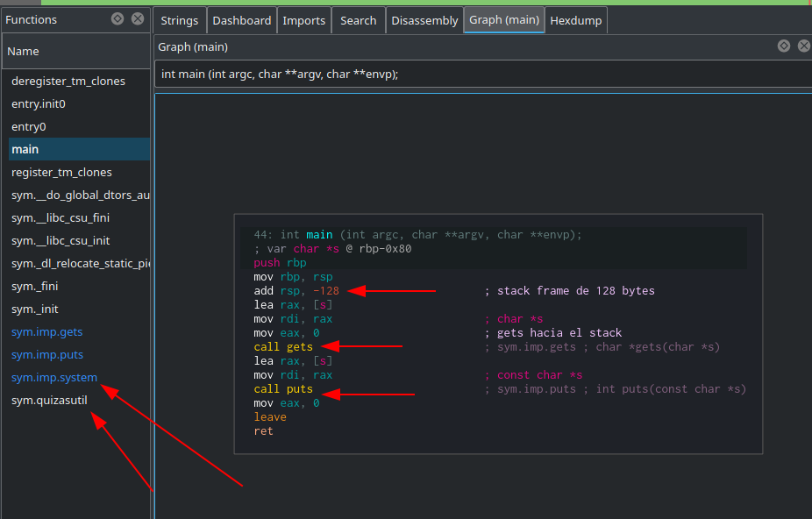Select deregister_tm_clones function
Image resolution: width=812 pixels, height=519 pixels.
pyautogui.click(x=68, y=82)
